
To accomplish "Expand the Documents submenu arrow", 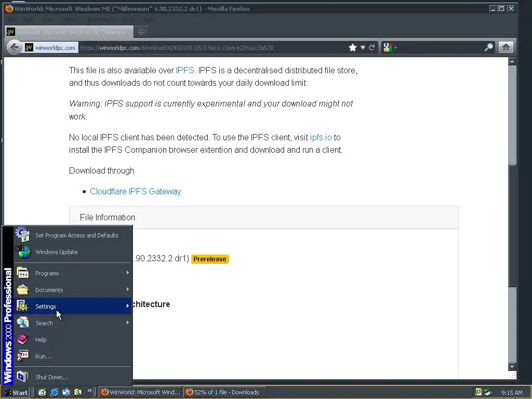I will point(128,289).
